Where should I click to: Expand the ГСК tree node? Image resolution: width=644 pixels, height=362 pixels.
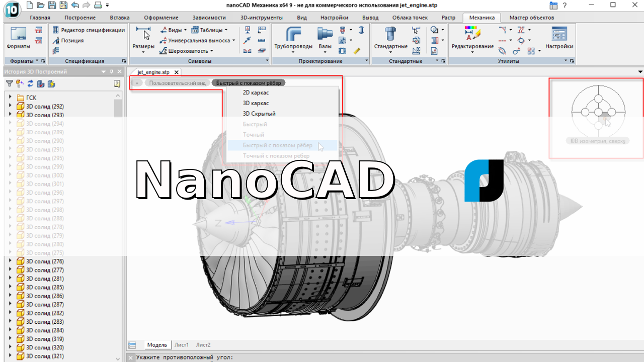pyautogui.click(x=10, y=98)
